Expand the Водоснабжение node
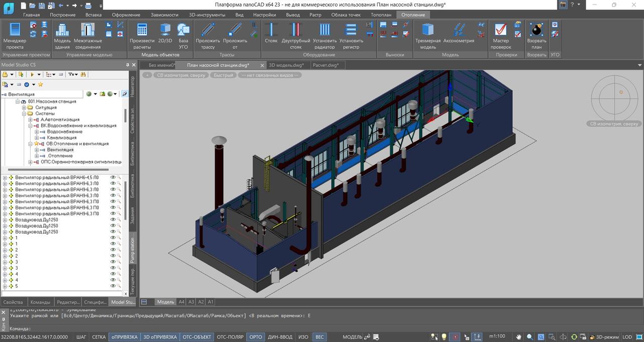644x342 pixels. (36, 132)
